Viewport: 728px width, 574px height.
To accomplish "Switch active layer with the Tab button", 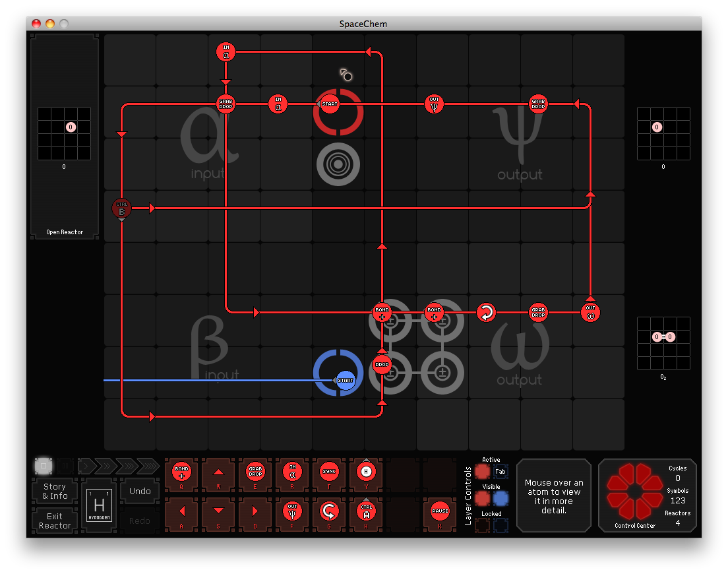I will [500, 471].
